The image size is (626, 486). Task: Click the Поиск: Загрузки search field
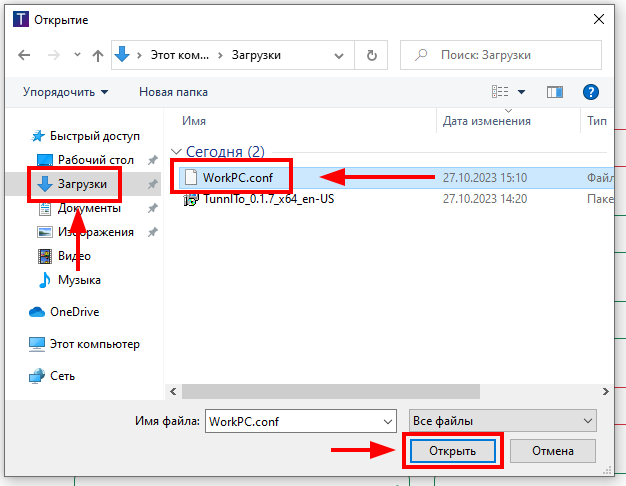504,56
